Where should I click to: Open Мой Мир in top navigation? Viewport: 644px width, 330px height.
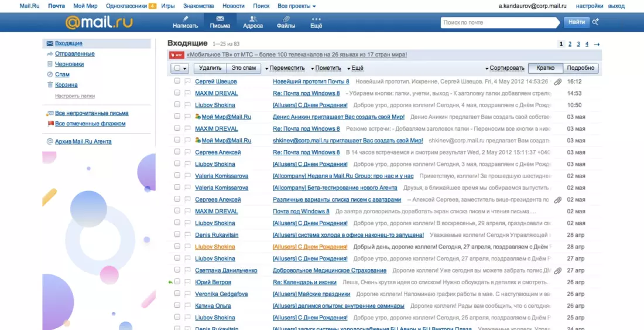(x=85, y=6)
